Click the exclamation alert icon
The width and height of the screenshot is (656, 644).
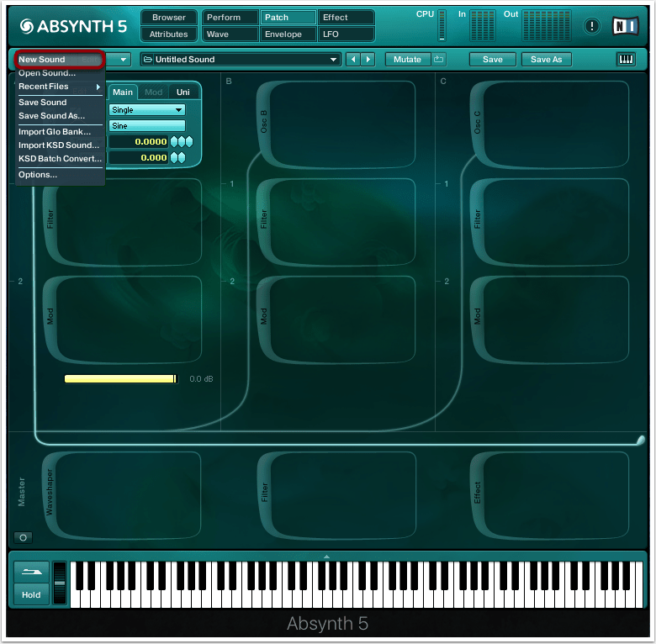tap(592, 26)
